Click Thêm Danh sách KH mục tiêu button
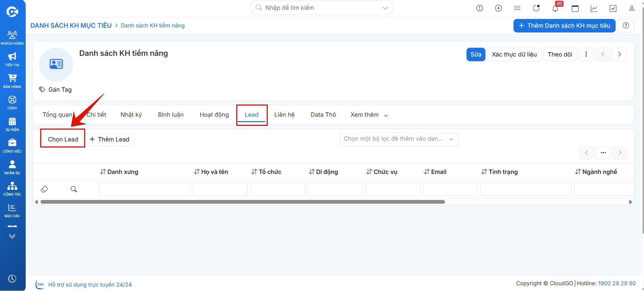The image size is (644, 291). pyautogui.click(x=564, y=25)
